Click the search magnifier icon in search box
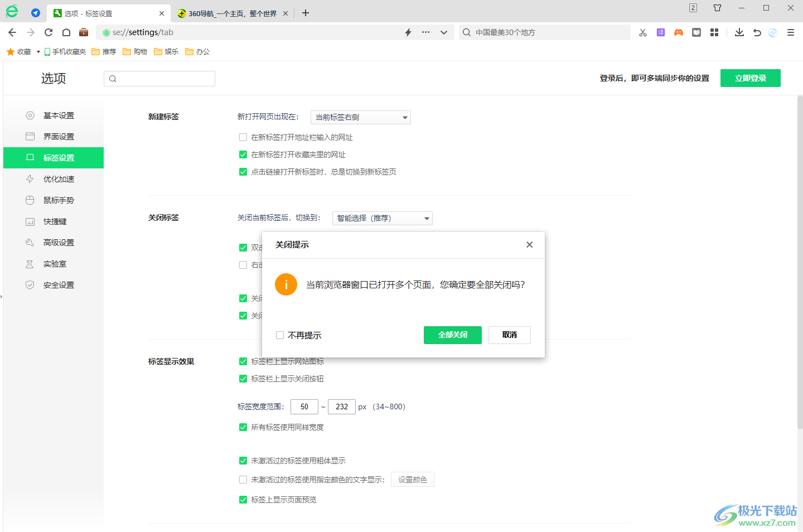 coord(467,32)
